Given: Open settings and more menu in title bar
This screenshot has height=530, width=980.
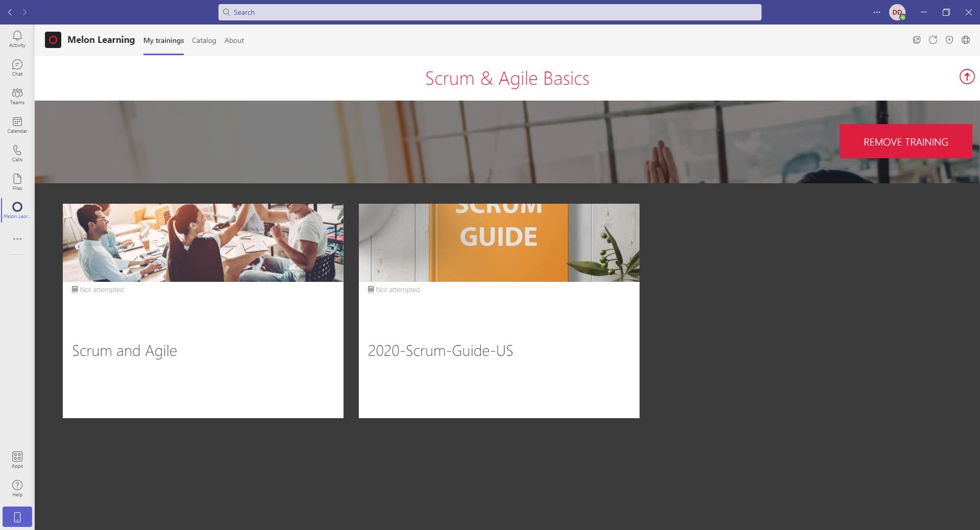Looking at the screenshot, I should tap(877, 12).
